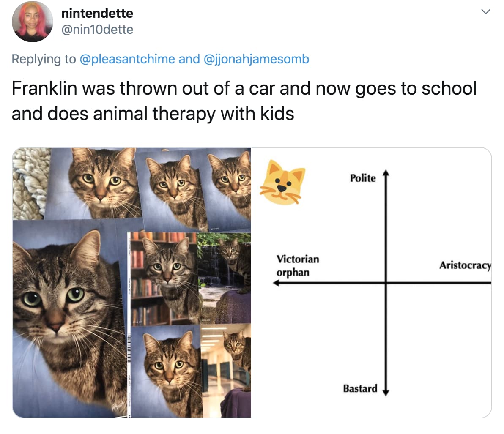This screenshot has width=504, height=434.
Task: Click the Victorian orphan axis label
Action: click(x=298, y=266)
